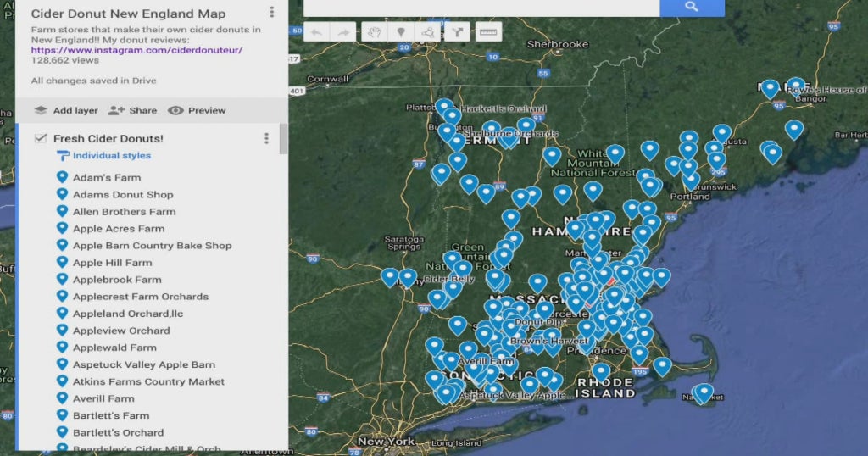Click into the map search field

coord(481,7)
